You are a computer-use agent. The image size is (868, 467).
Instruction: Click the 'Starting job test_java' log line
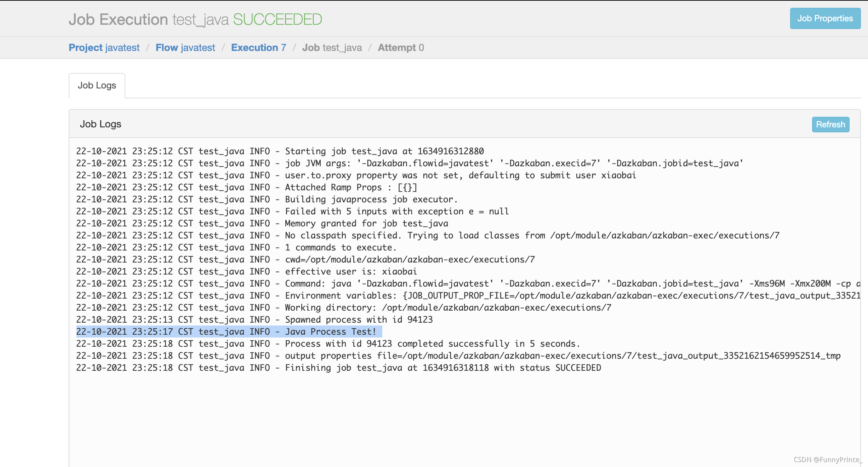coord(280,151)
